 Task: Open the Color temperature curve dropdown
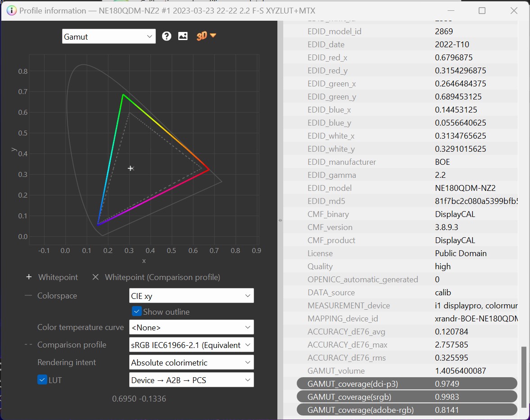tap(191, 327)
